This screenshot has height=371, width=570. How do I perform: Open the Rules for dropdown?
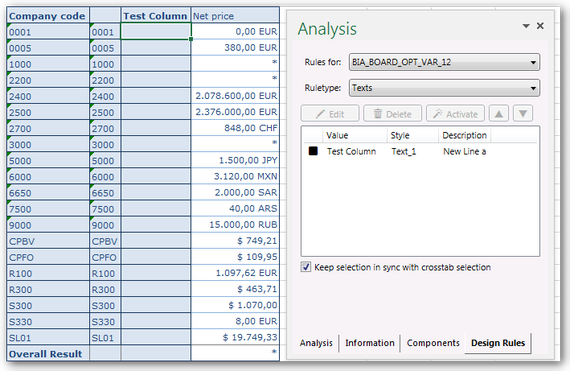[x=444, y=62]
